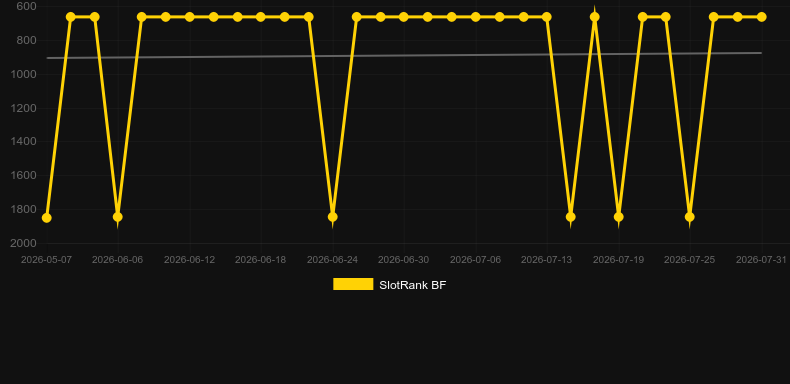Click the 2026-07-06 x-axis label
790x384 pixels.
tap(476, 260)
